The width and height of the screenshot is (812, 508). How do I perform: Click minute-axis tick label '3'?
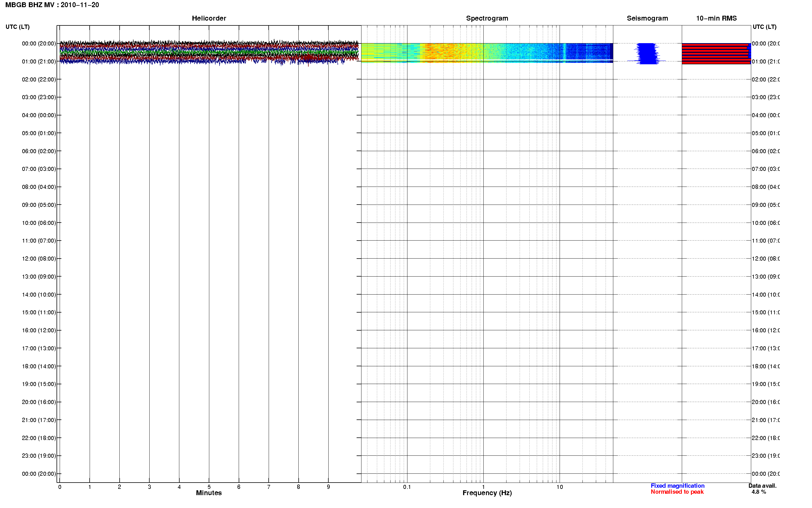pyautogui.click(x=149, y=487)
